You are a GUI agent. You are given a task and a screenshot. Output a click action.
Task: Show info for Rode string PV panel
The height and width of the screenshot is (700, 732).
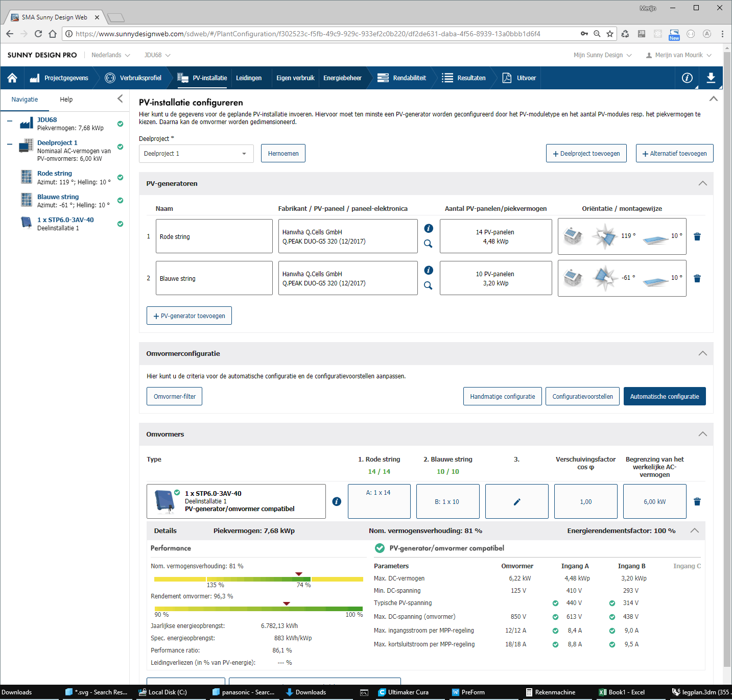429,228
